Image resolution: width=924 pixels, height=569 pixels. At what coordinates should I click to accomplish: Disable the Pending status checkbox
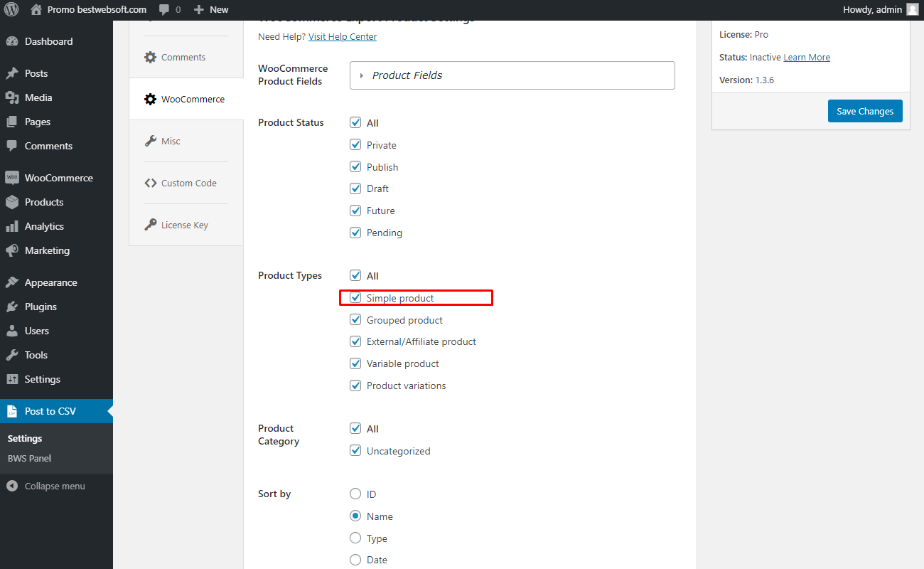(355, 232)
